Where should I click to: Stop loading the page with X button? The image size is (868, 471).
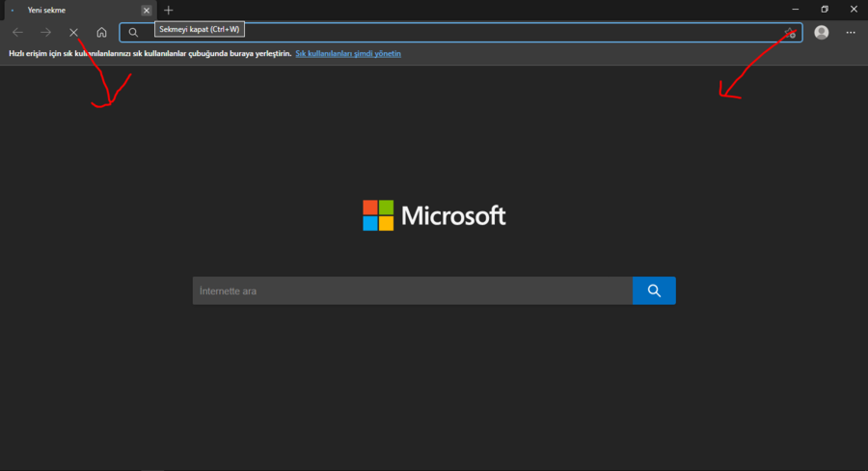click(73, 32)
